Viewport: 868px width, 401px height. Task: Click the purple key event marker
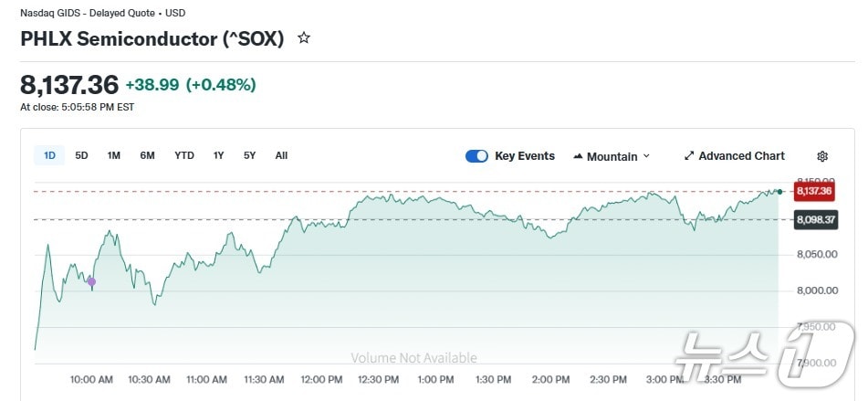[91, 281]
